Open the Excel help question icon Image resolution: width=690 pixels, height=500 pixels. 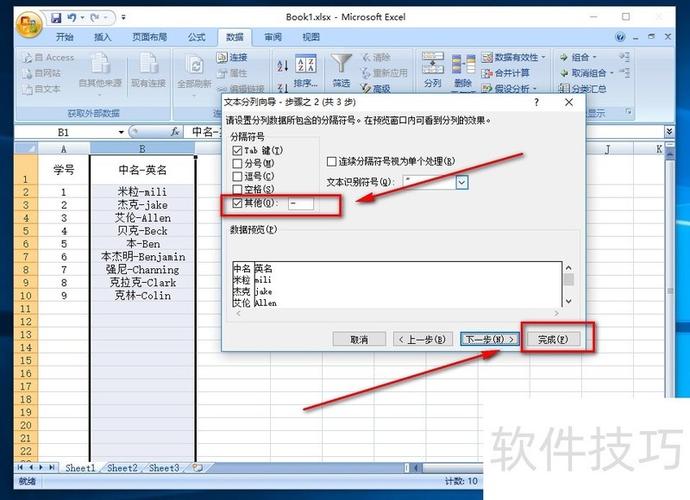[x=620, y=37]
